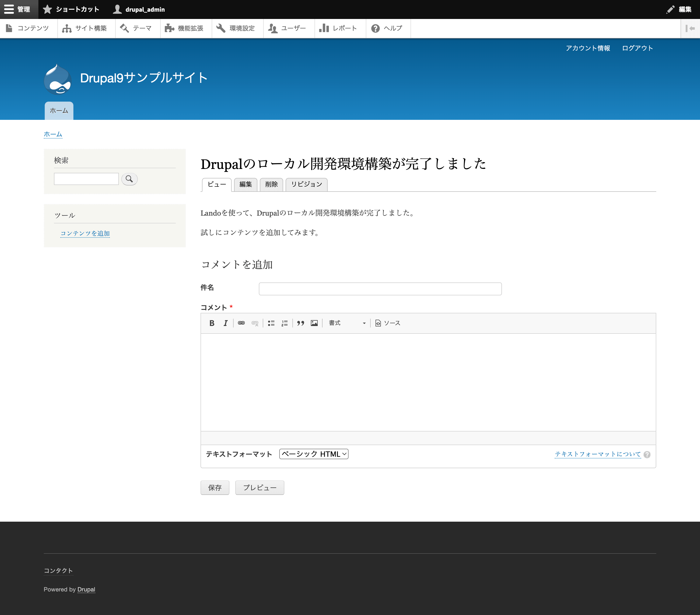Image resolution: width=700 pixels, height=615 pixels.
Task: Open the 環境設定 admin menu
Action: pos(237,28)
